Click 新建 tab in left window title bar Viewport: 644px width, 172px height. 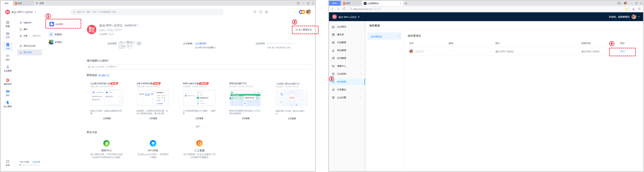pos(40,3)
